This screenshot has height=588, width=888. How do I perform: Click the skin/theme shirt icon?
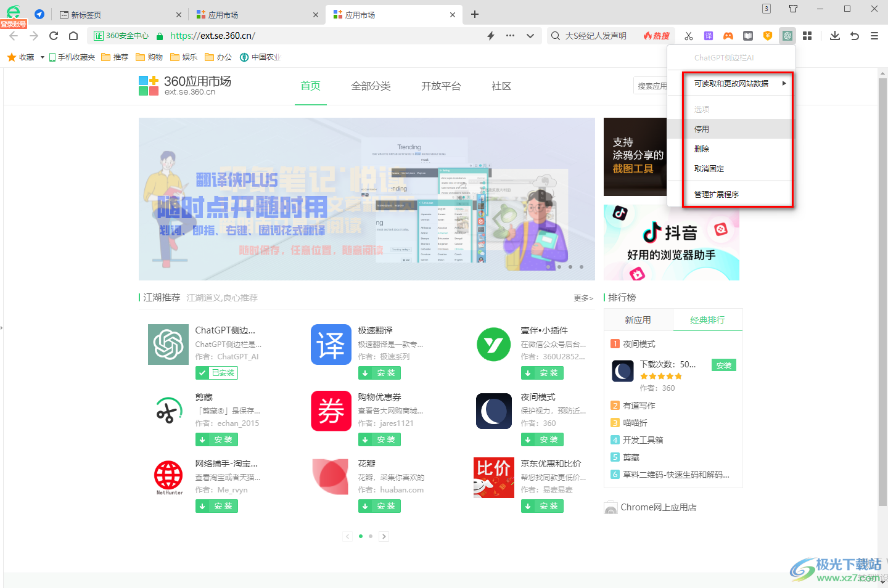[794, 9]
